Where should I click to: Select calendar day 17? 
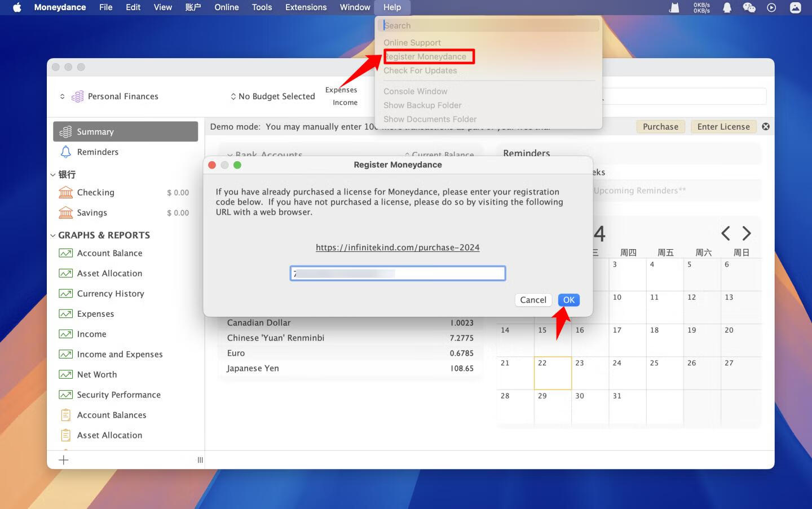click(628, 340)
